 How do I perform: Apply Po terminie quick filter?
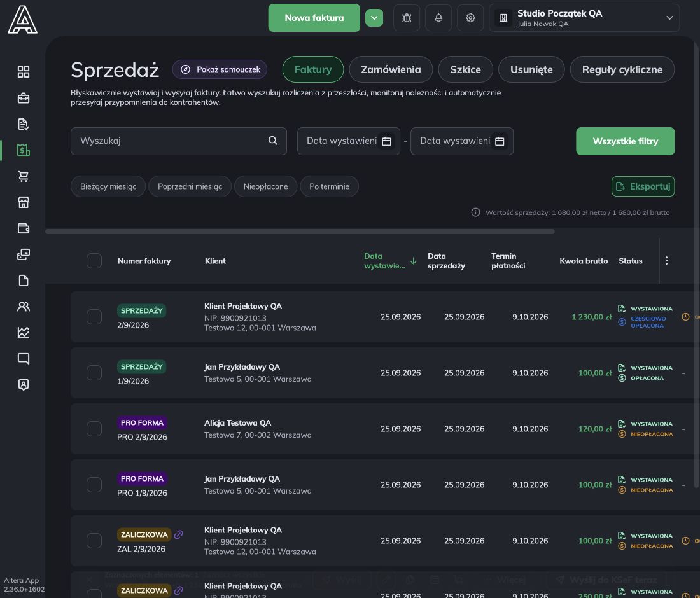(x=329, y=186)
